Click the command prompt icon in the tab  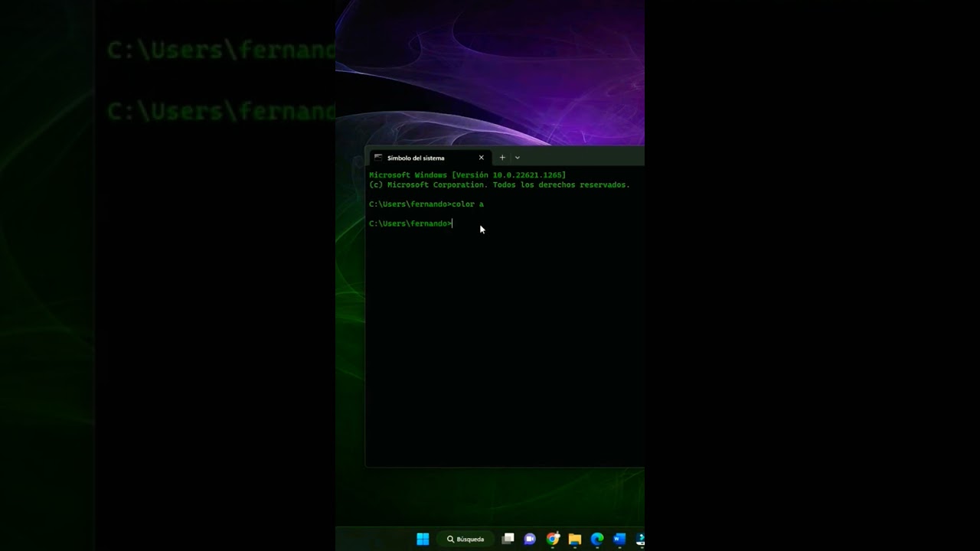click(378, 158)
